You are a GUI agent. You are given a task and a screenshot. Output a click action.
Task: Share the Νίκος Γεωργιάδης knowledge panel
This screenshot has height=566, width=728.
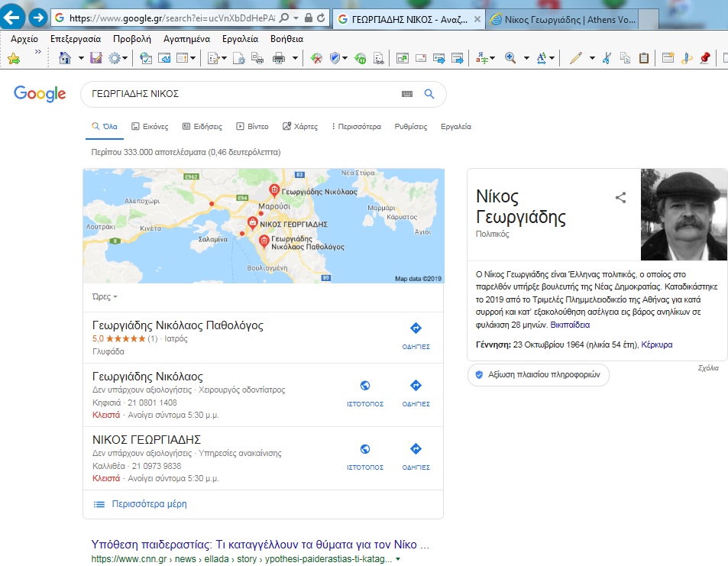tap(620, 198)
